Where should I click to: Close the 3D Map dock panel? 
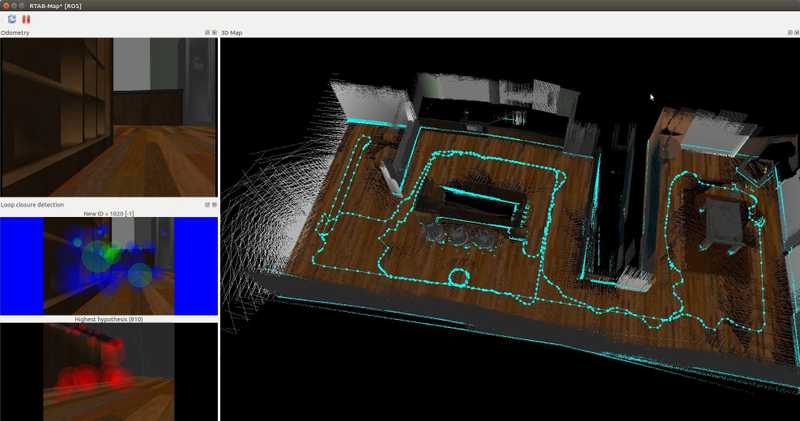(794, 33)
